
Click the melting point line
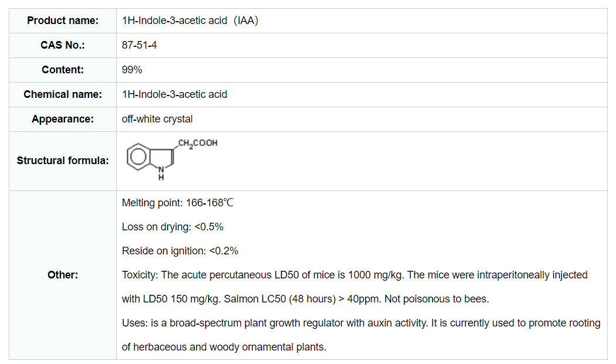(178, 203)
